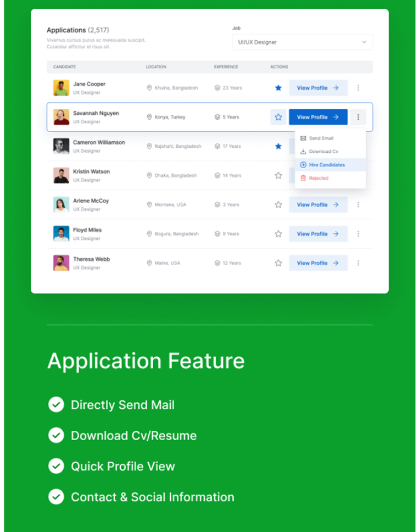Toggle star for Arlene McCoy
Viewport: 419px width, 532px height.
[x=278, y=204]
